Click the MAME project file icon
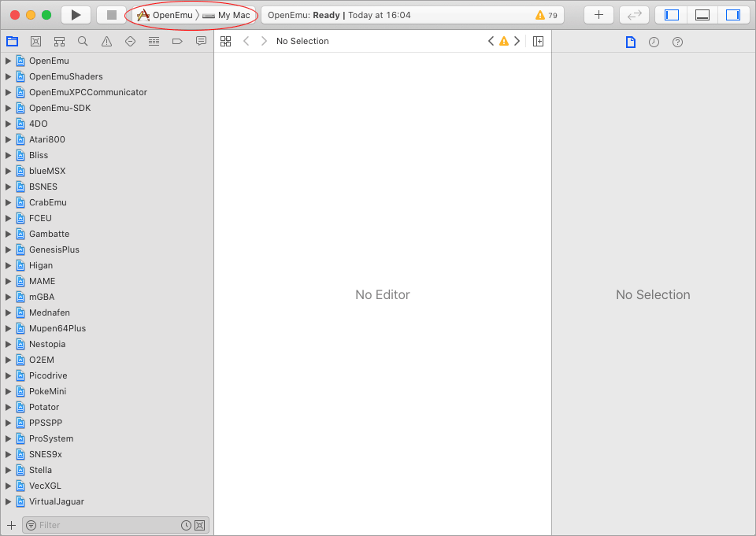The width and height of the screenshot is (756, 536). [x=20, y=281]
